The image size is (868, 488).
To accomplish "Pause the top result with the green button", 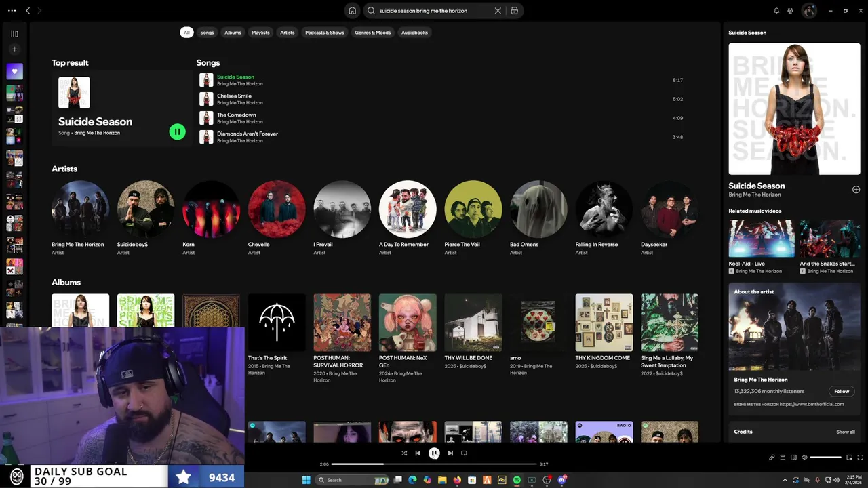I will tap(177, 132).
